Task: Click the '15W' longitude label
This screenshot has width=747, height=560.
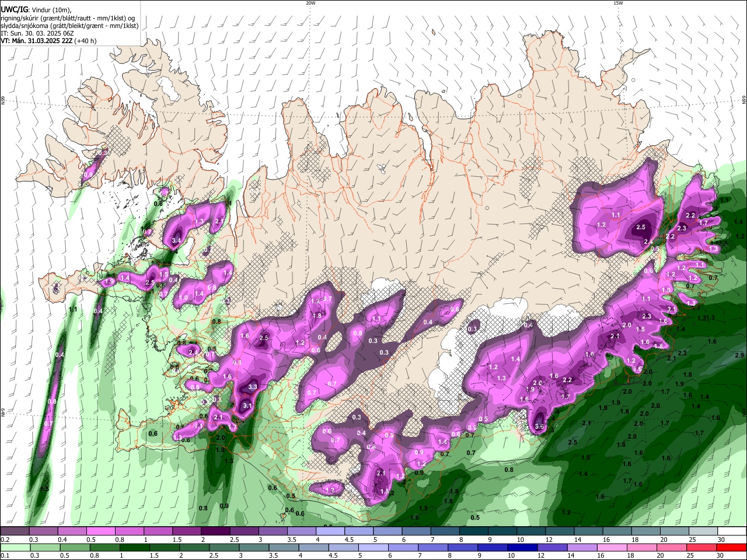Action: point(618,3)
